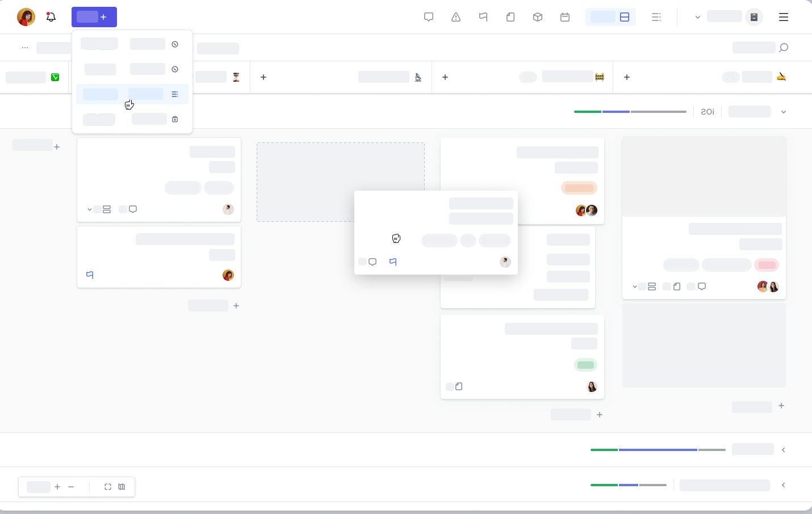Expand subtasks chevron on the top card below the create menu
Screen dimensions: 812x514
89,209
